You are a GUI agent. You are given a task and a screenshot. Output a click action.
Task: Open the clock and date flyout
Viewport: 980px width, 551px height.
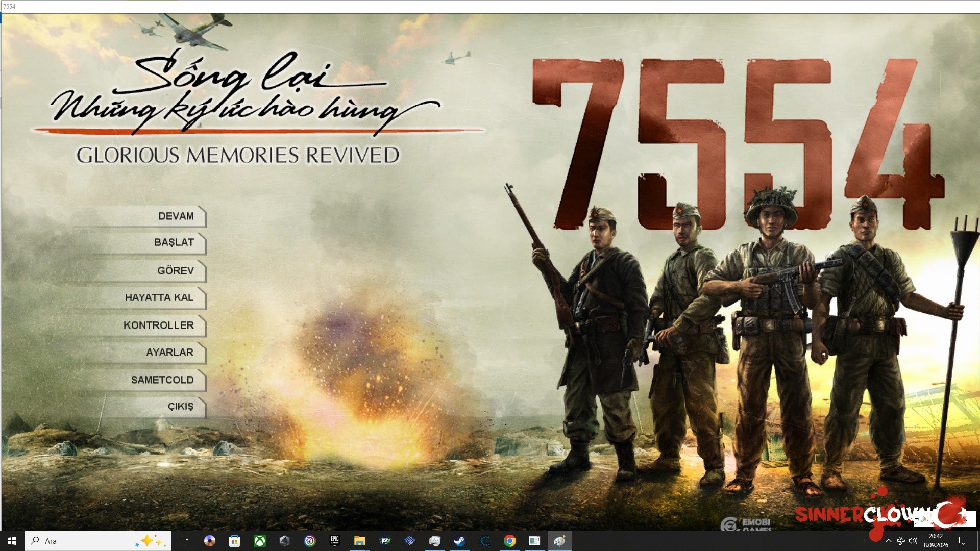click(936, 541)
